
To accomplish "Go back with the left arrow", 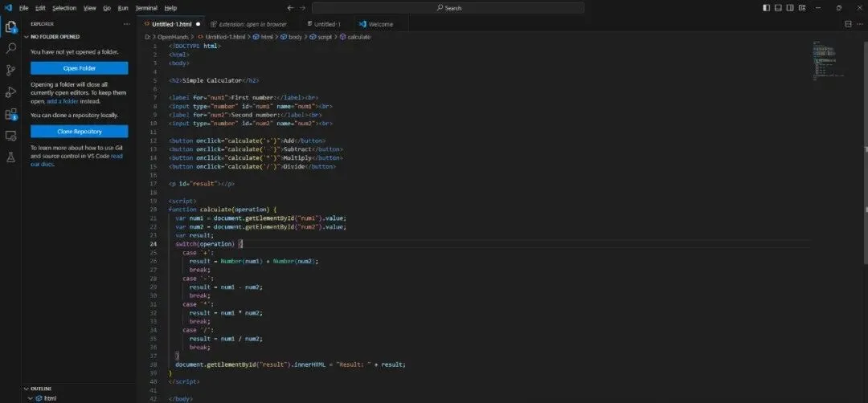I will pyautogui.click(x=290, y=8).
